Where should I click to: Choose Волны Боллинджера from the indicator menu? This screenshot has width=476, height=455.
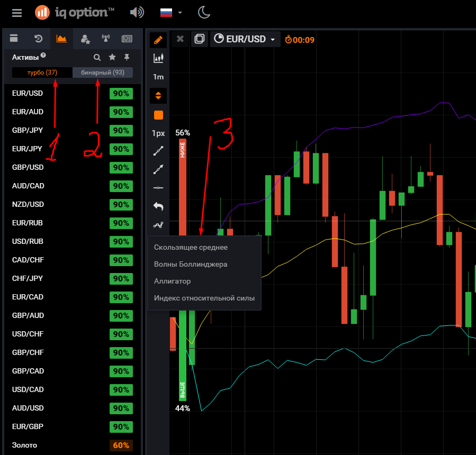coord(191,264)
